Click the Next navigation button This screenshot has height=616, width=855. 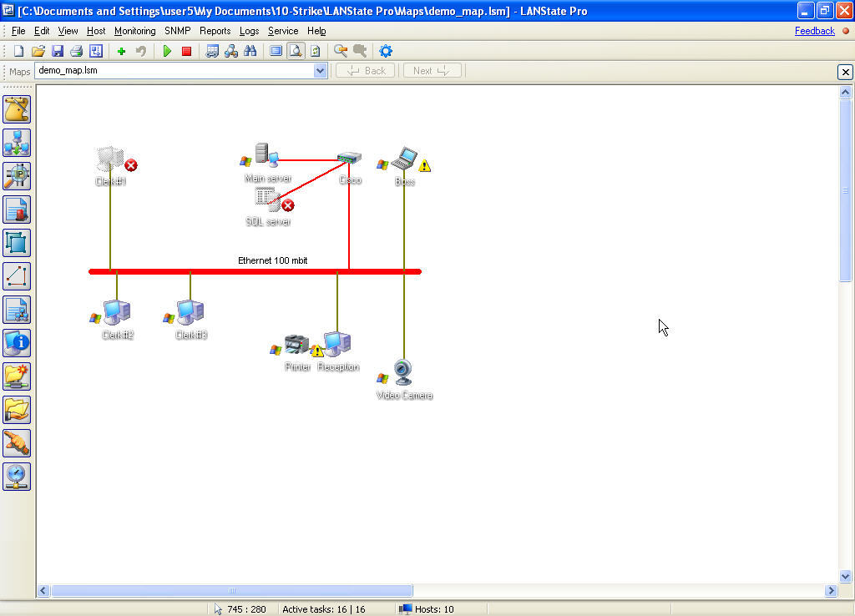tap(433, 71)
